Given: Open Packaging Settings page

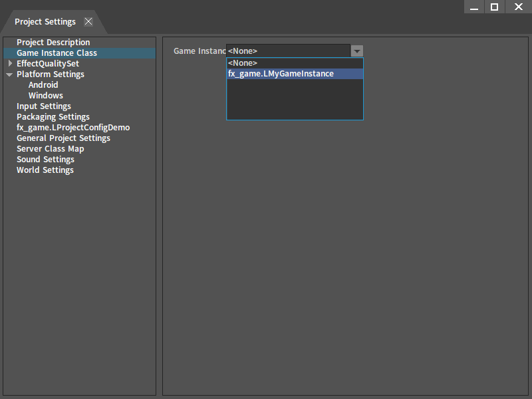Looking at the screenshot, I should click(53, 117).
